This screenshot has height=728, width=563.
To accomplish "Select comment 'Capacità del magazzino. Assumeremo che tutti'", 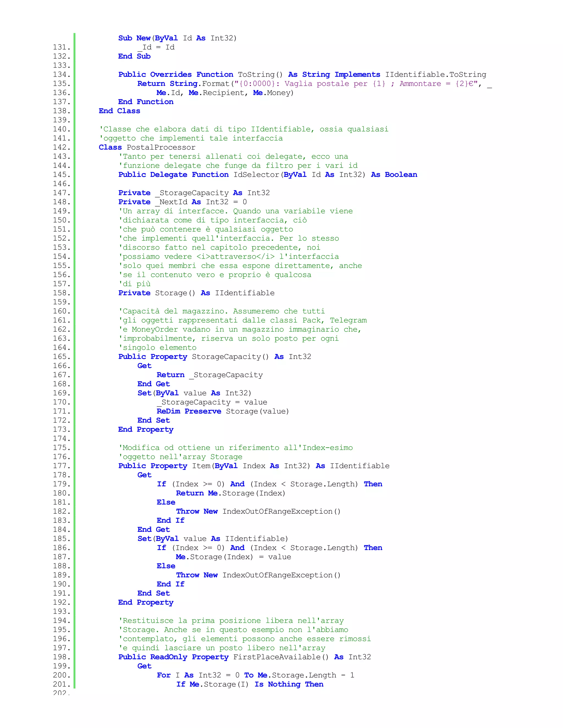I will (222, 311).
